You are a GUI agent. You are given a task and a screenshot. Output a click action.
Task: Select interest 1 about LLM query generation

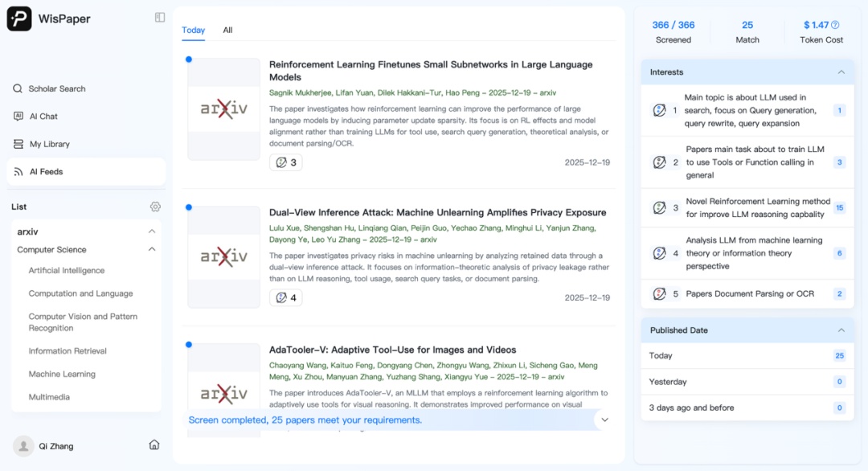pyautogui.click(x=747, y=110)
